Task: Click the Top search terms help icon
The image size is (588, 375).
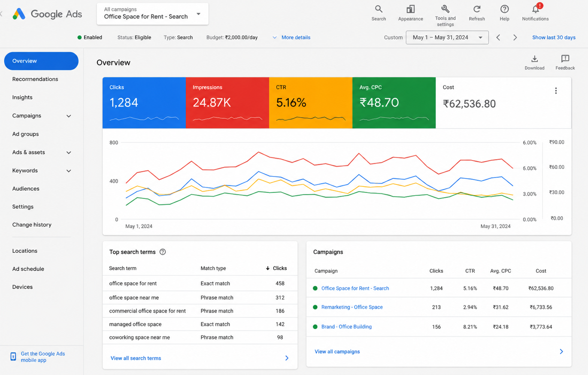Action: (163, 252)
